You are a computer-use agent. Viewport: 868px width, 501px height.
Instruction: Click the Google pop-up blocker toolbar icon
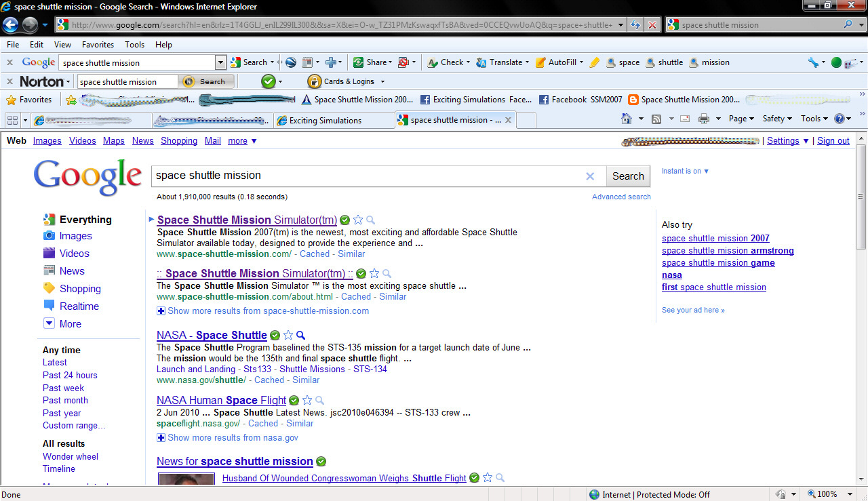[x=403, y=62]
